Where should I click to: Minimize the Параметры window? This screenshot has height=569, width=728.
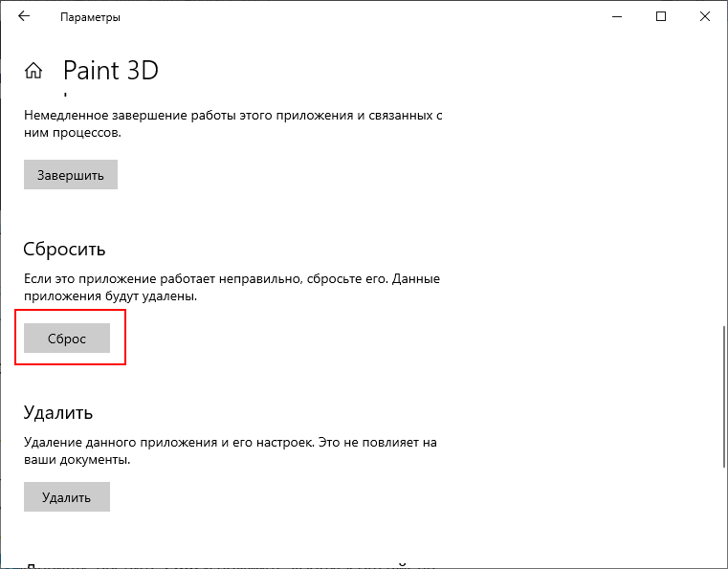tap(617, 16)
